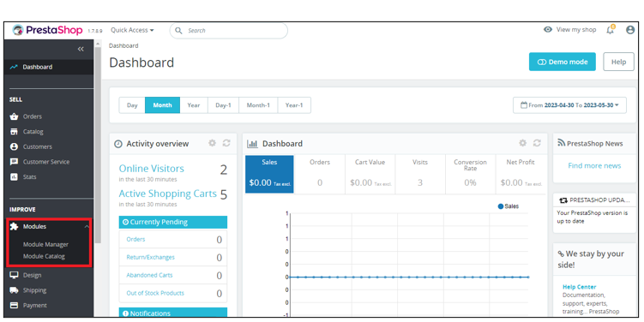Open Module Catalog in the sidebar
This screenshot has height=322, width=644.
coord(44,256)
